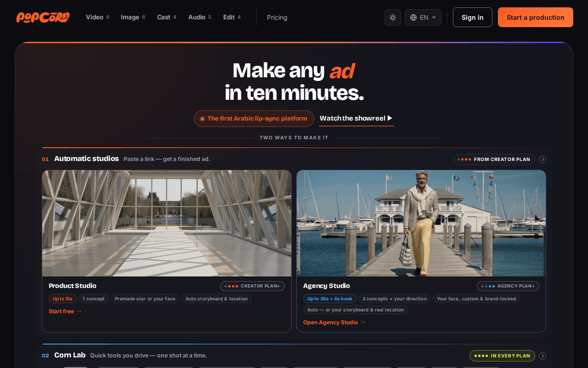Click the From Creator Plan badge

[x=494, y=160]
